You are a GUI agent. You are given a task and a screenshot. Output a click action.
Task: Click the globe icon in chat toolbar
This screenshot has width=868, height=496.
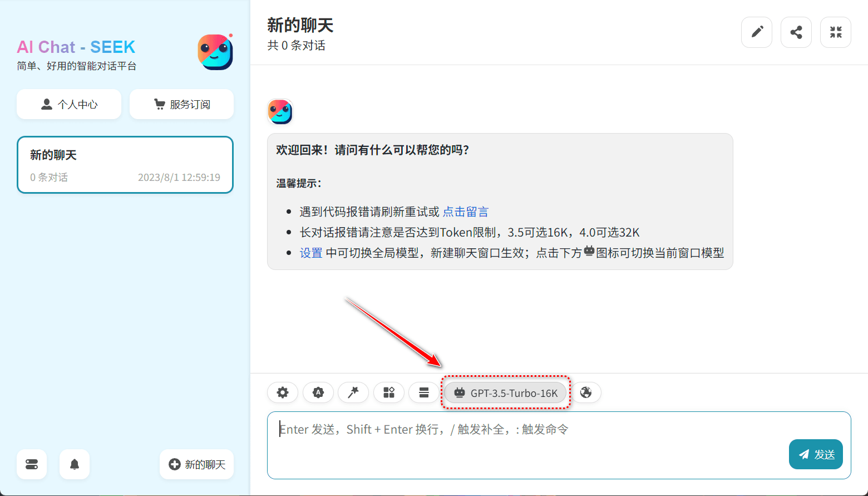[x=586, y=392]
